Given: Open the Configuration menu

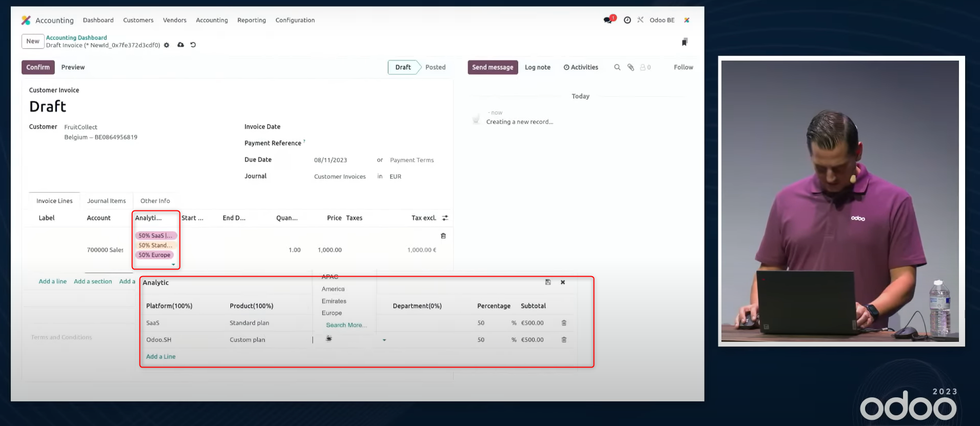Looking at the screenshot, I should tap(295, 20).
